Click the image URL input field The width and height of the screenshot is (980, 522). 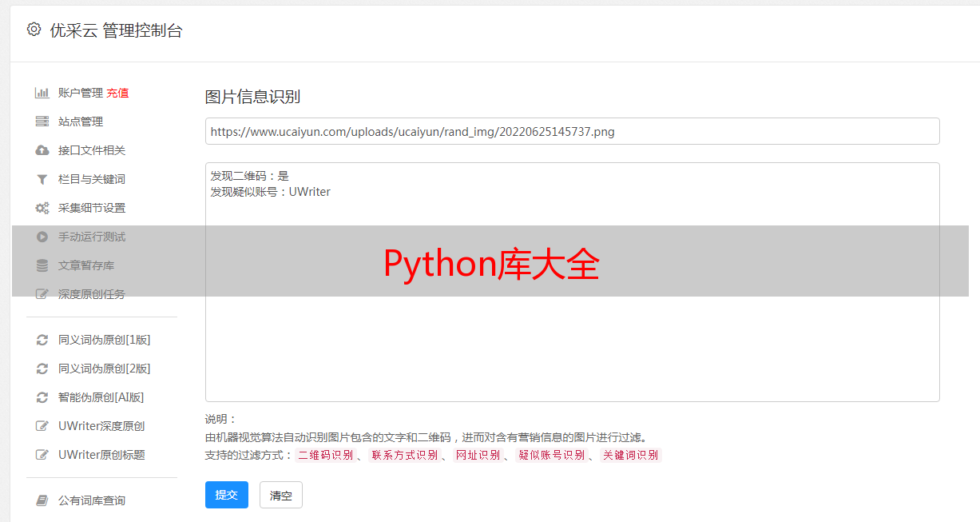572,131
